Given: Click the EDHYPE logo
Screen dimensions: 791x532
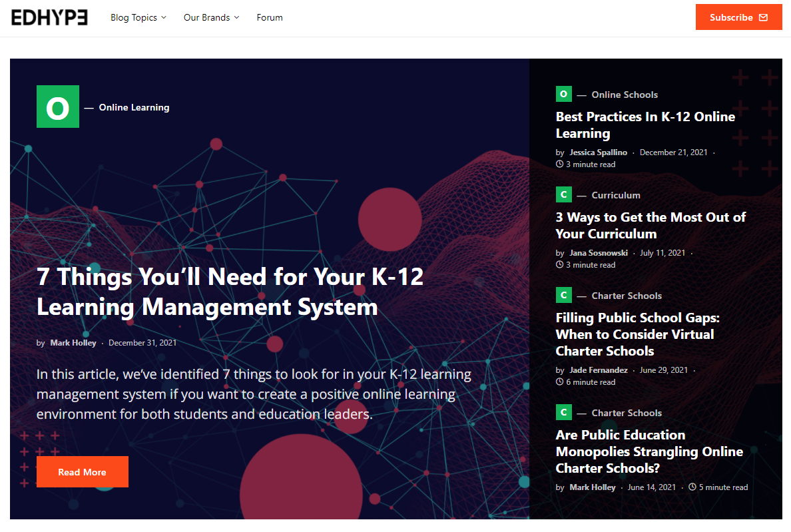Looking at the screenshot, I should coord(49,17).
